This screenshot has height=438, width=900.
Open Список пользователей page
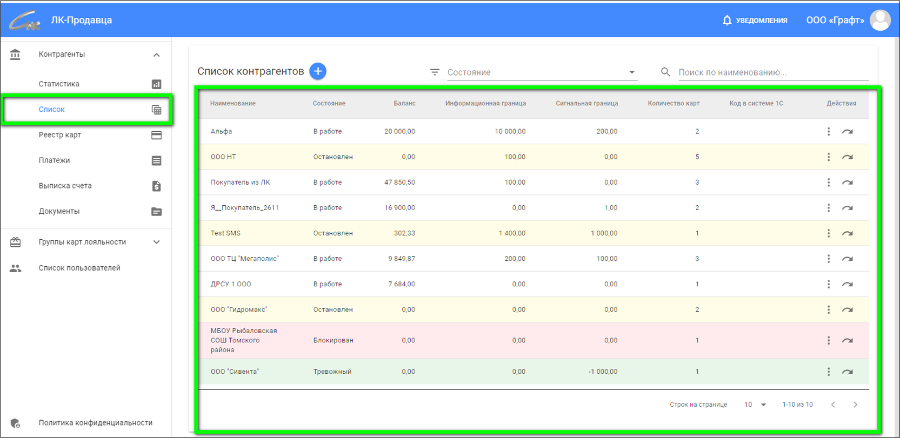point(79,268)
